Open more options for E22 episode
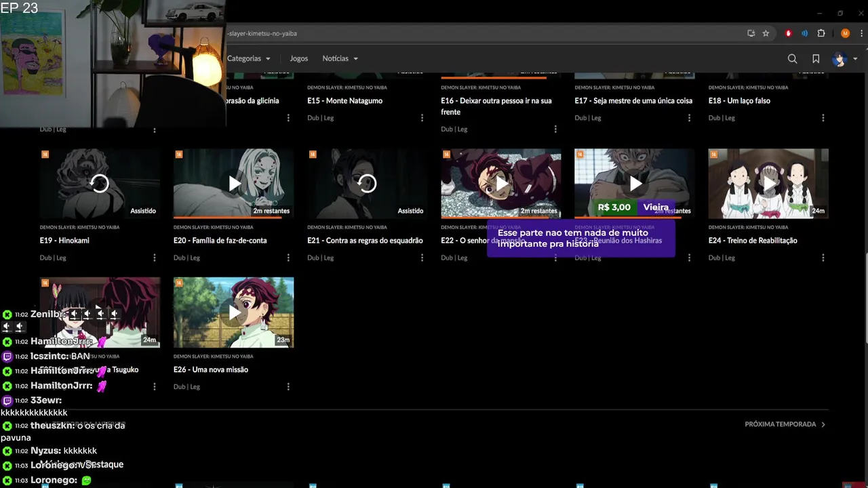The image size is (868, 488). pyautogui.click(x=555, y=258)
